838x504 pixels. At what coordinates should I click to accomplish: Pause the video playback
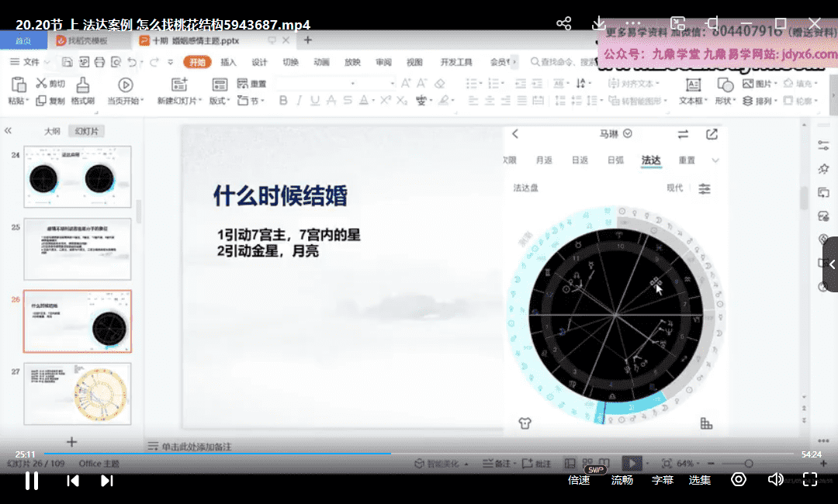32,481
